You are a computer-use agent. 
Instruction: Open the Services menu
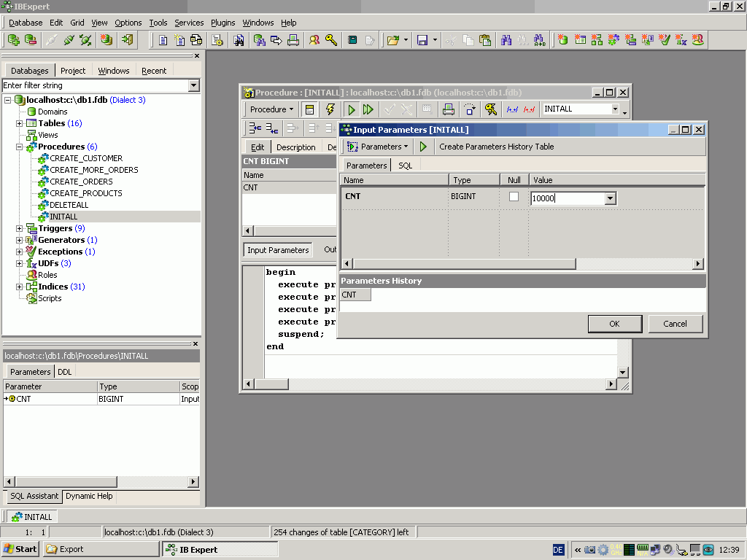[189, 23]
